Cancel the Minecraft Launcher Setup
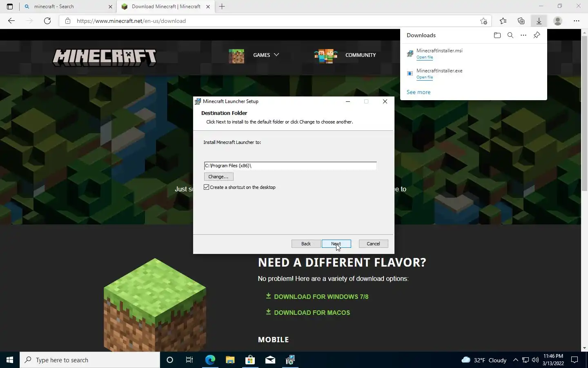This screenshot has width=588, height=368. tap(373, 244)
